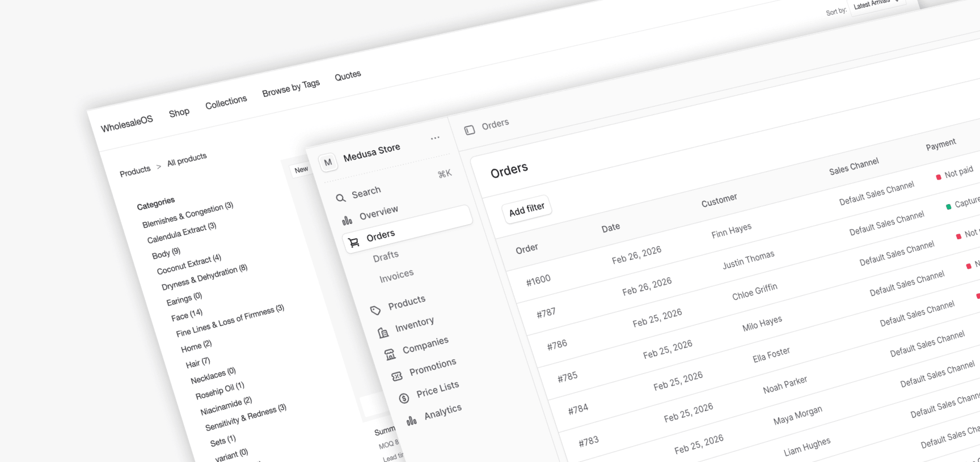
Task: Select Coconut Extract category
Action: click(x=189, y=265)
